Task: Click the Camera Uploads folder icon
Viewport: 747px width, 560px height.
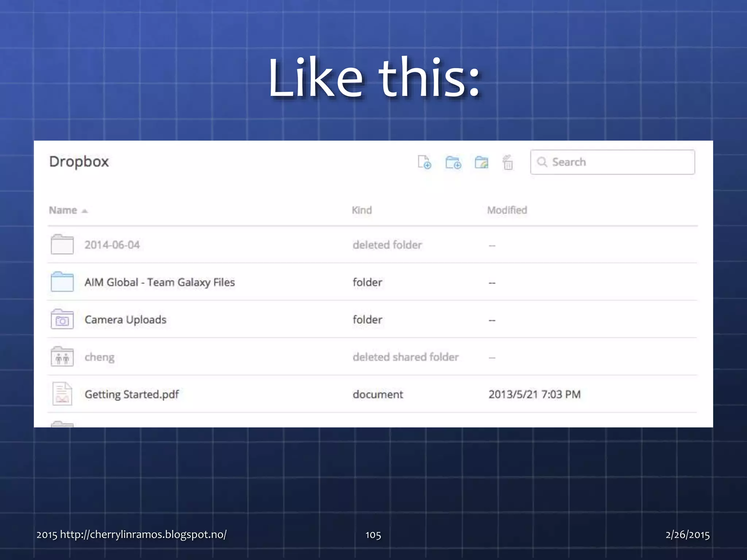Action: point(62,319)
